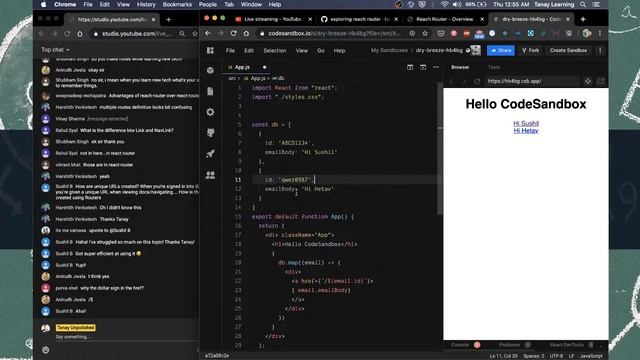Fork the sandbox
This screenshot has width=640, height=360.
[531, 51]
